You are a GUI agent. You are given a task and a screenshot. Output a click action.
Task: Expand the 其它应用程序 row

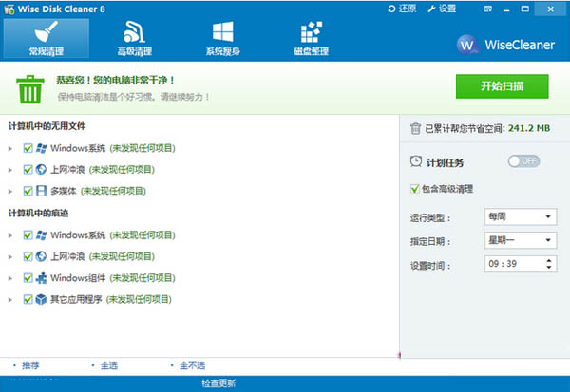click(10, 300)
